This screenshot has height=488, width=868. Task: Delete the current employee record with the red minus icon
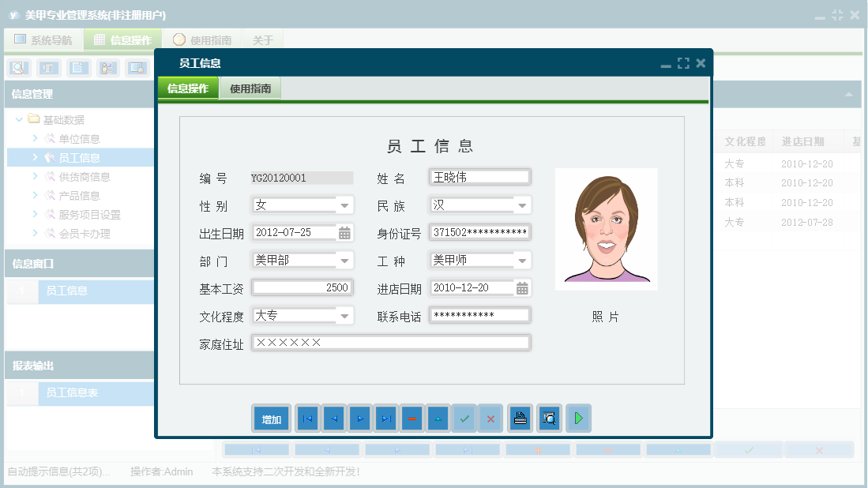[x=411, y=419]
